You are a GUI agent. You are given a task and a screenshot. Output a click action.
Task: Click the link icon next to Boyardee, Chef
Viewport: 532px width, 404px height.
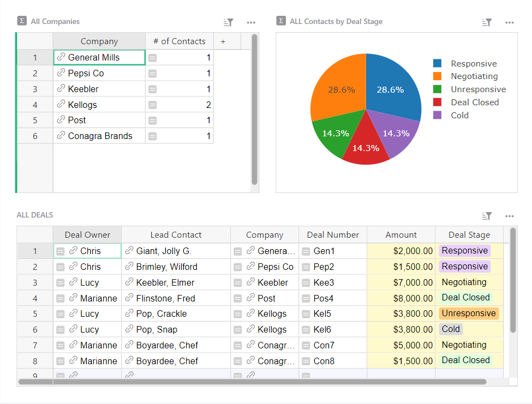coord(128,345)
